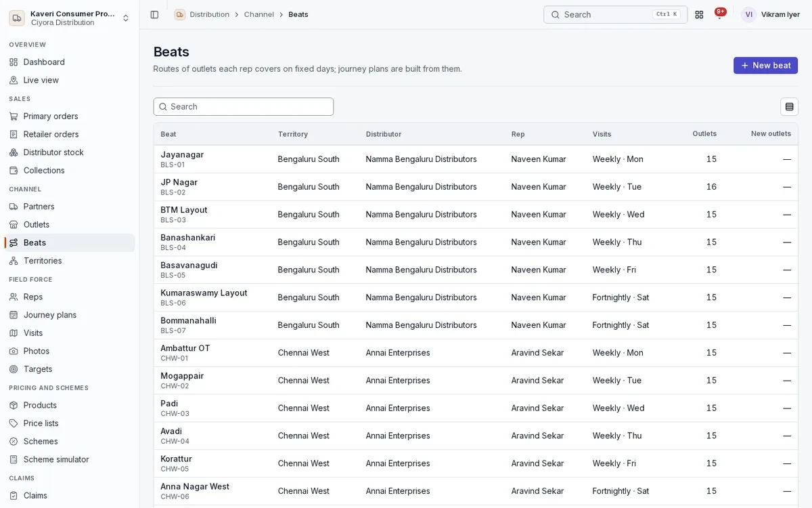This screenshot has height=508, width=812.
Task: Click the BTM Layout beat name
Action: point(184,210)
